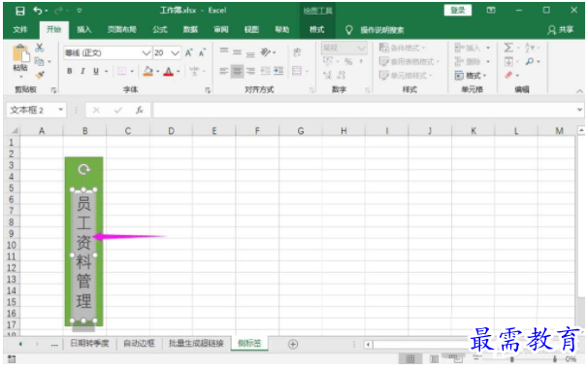Switch to the Formulas tab

pyautogui.click(x=160, y=30)
